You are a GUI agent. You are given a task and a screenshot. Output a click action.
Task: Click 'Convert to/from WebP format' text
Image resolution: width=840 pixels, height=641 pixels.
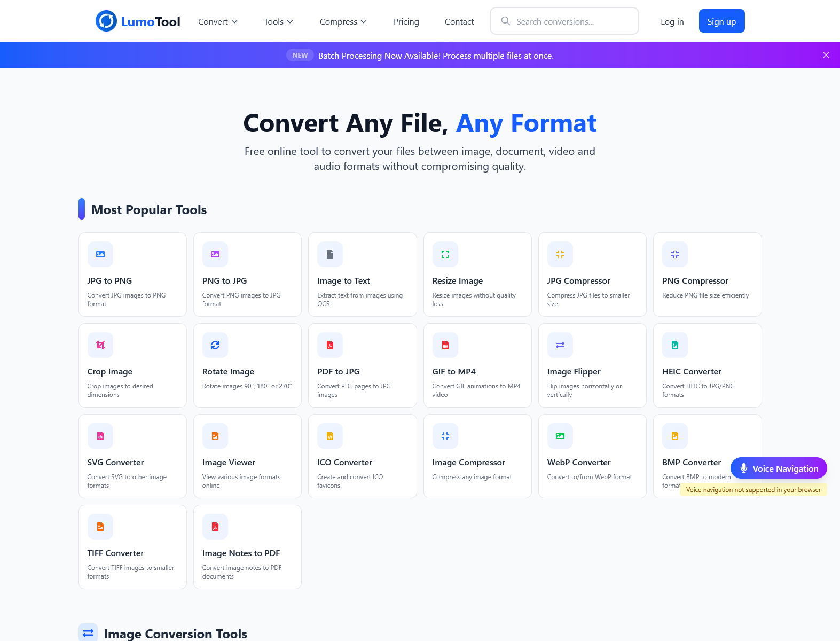(x=590, y=477)
